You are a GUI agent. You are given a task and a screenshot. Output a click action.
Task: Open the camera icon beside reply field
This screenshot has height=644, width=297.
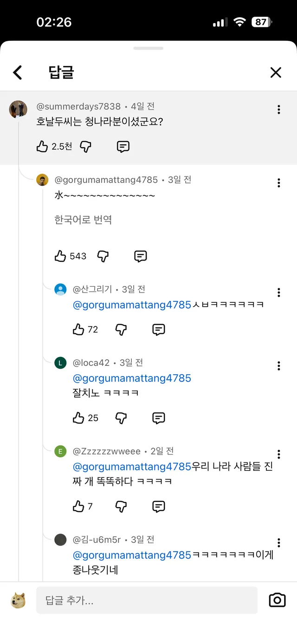277,600
